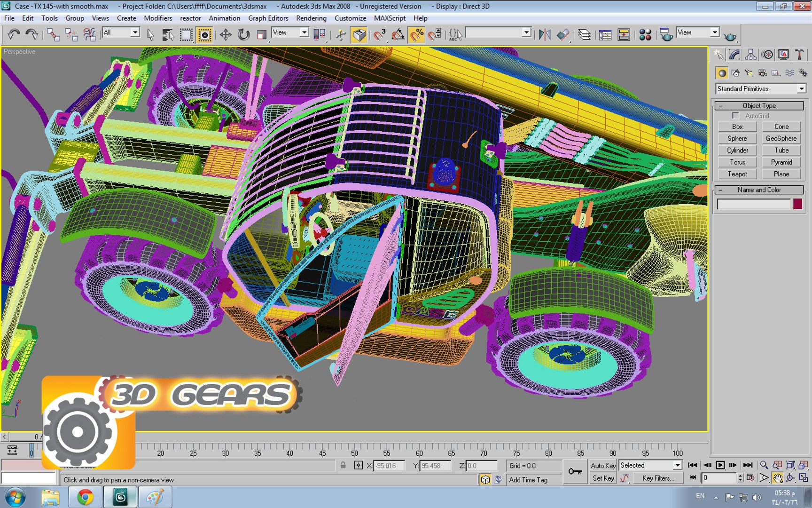Screen dimensions: 812x508
Task: Toggle the Angle Snap button
Action: (398, 34)
